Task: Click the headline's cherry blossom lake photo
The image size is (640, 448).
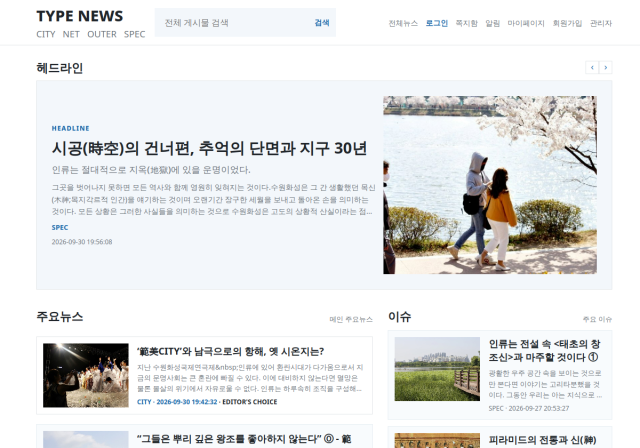Action: [490, 185]
